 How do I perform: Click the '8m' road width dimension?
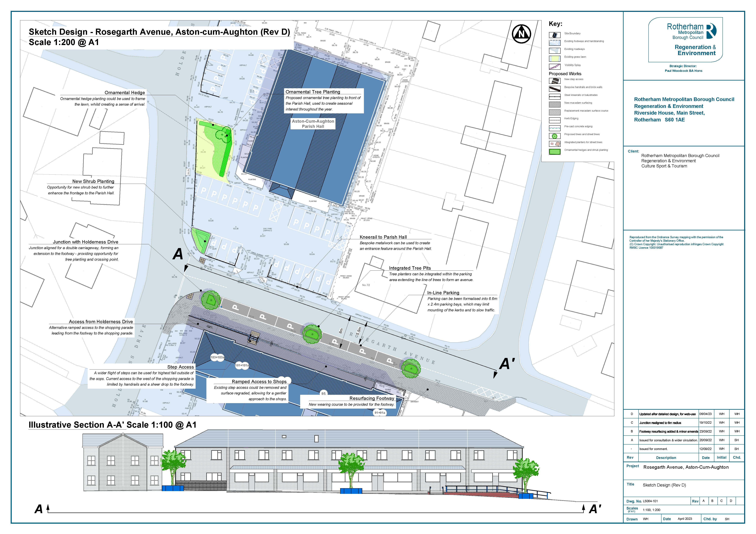click(341, 331)
